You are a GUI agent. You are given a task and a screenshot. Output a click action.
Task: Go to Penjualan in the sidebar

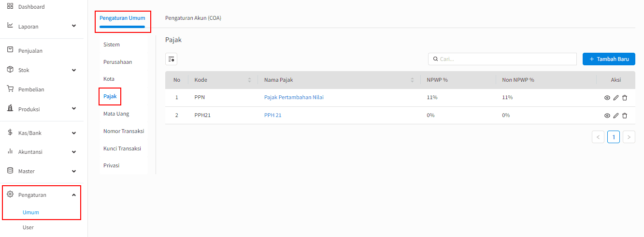tap(30, 51)
